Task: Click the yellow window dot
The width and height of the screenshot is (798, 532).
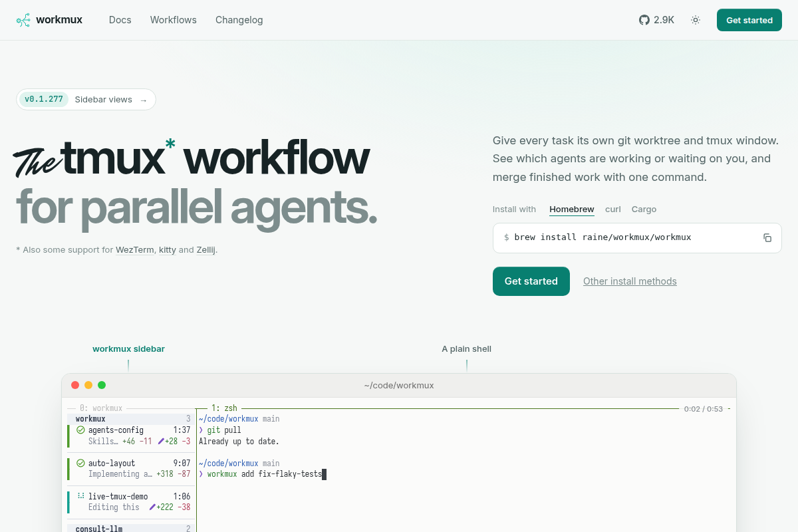Action: pos(88,385)
